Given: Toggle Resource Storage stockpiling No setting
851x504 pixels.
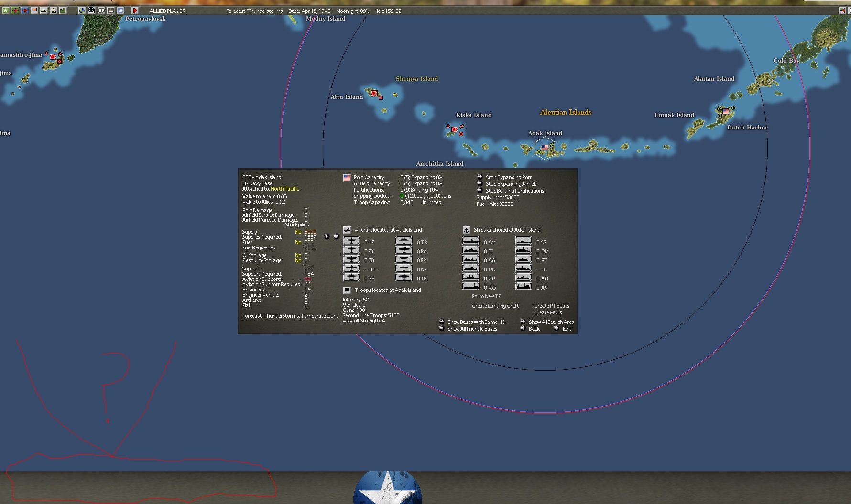Looking at the screenshot, I should [x=298, y=260].
